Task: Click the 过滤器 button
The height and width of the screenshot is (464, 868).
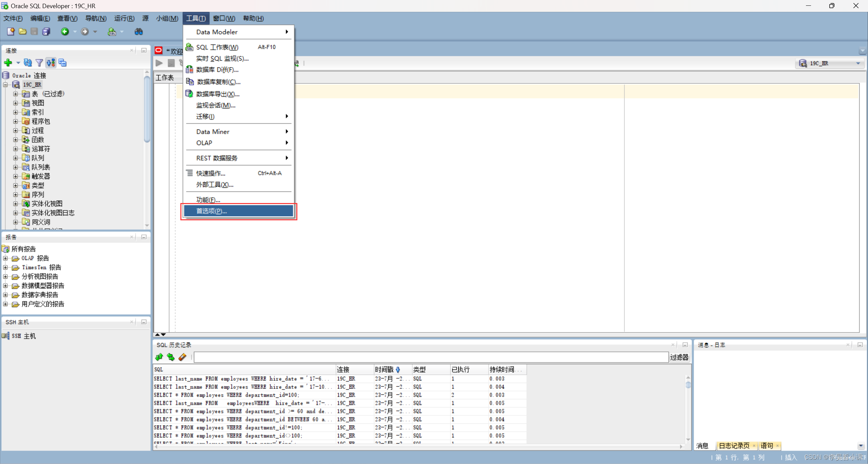Action: pos(679,357)
